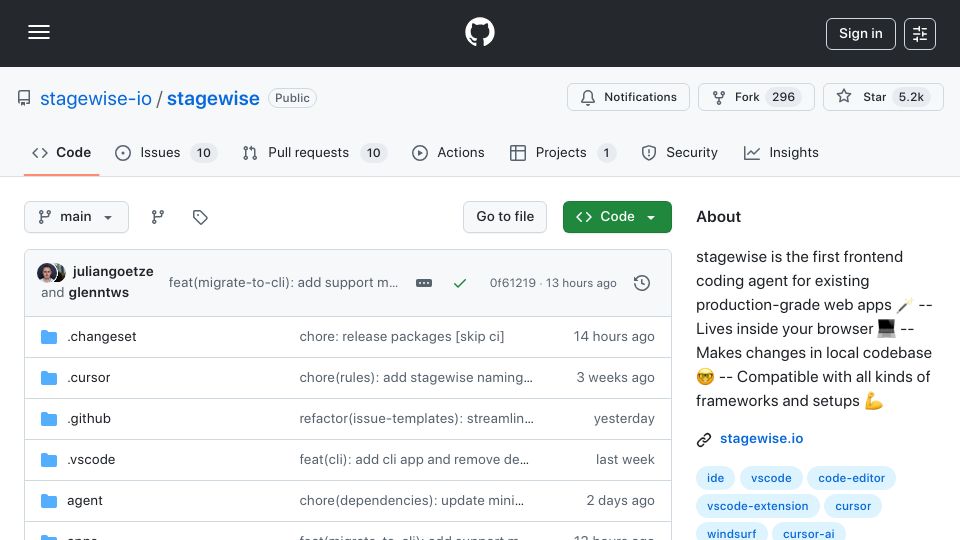Click the folder icon beside .changeset
This screenshot has height=540, width=960.
[49, 337]
